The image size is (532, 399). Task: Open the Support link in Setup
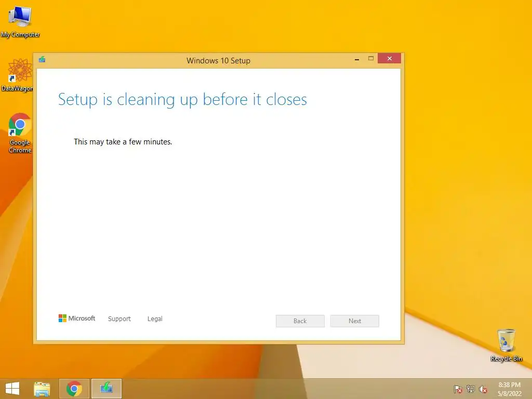119,318
